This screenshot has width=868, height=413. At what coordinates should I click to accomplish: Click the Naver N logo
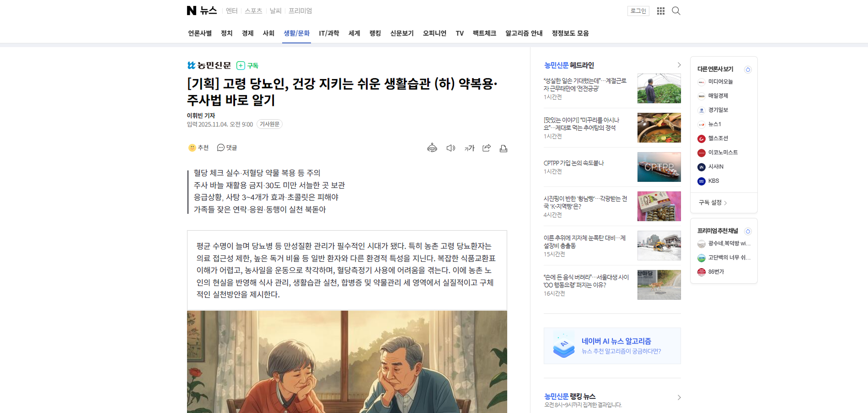[x=192, y=11]
